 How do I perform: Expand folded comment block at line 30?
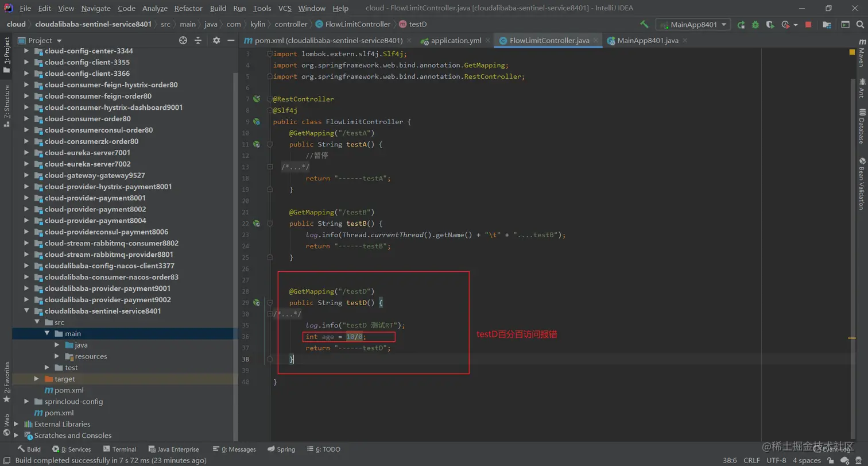click(270, 314)
